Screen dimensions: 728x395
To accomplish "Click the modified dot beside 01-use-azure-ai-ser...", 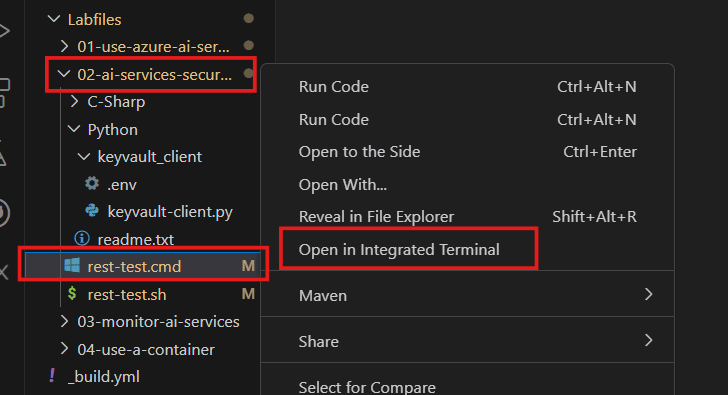I will pos(249,45).
